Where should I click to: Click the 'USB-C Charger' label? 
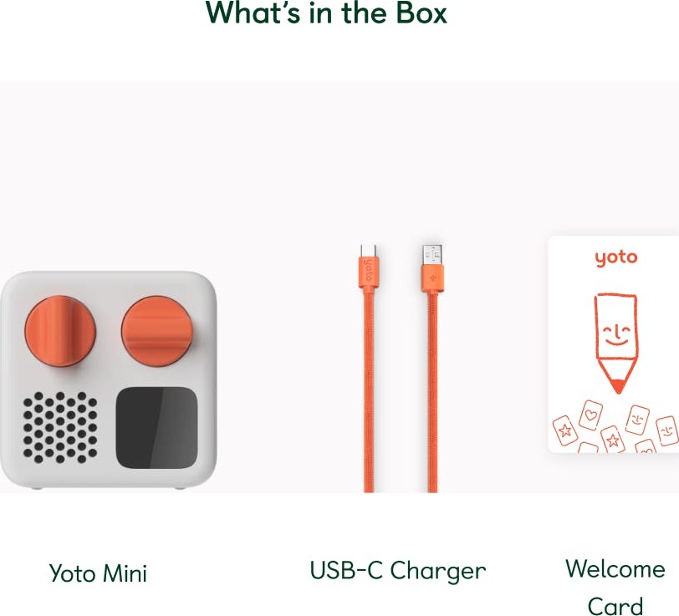(x=398, y=570)
